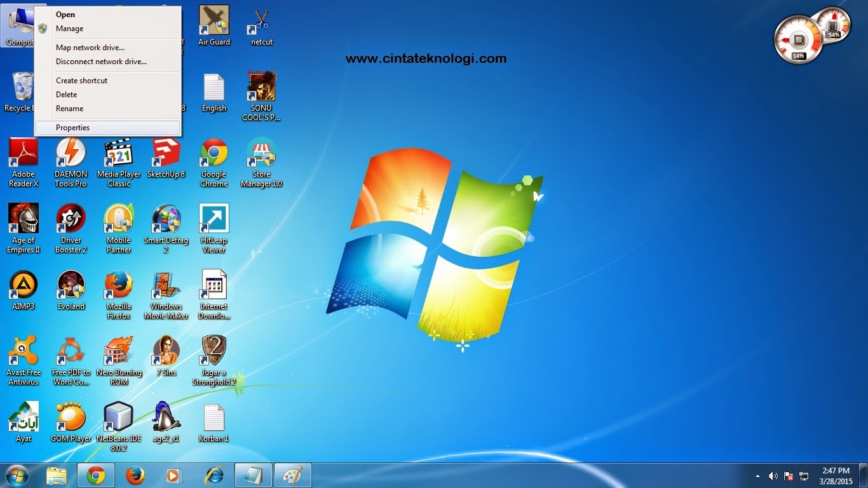This screenshot has height=488, width=868.
Task: Choose Create shortcut in context menu
Action: coord(108,81)
